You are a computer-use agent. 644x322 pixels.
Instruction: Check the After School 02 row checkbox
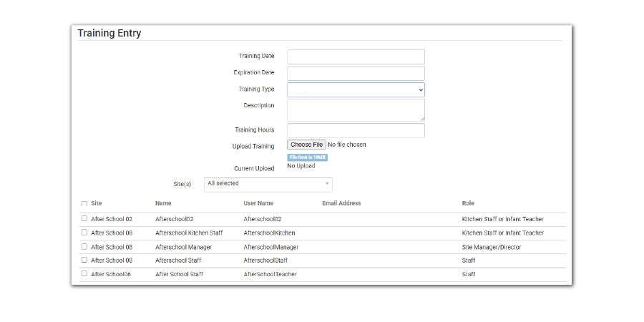[84, 219]
